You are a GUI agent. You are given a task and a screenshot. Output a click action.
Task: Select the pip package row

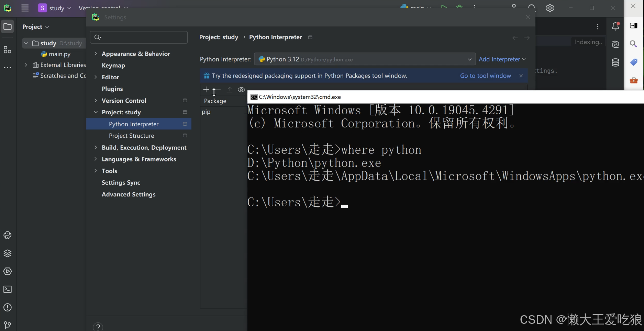tap(224, 112)
